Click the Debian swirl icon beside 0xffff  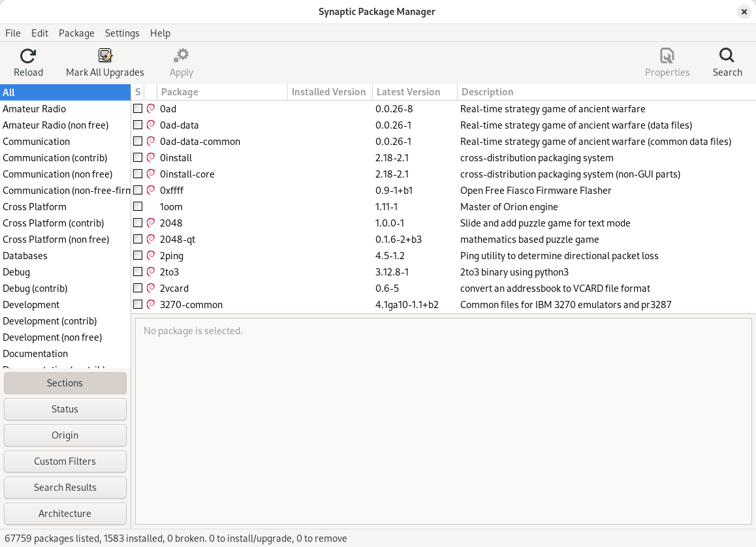coord(151,191)
